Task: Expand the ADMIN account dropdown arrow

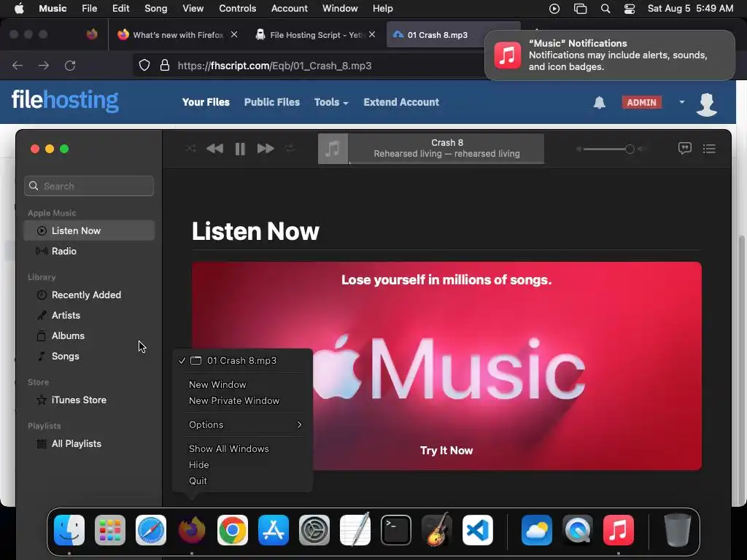Action: pyautogui.click(x=682, y=102)
